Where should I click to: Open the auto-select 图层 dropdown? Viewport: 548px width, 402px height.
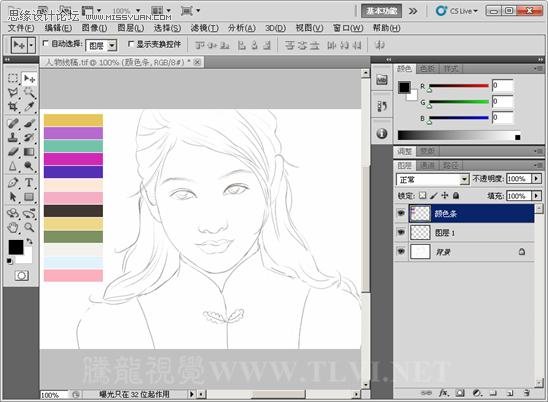(x=101, y=45)
